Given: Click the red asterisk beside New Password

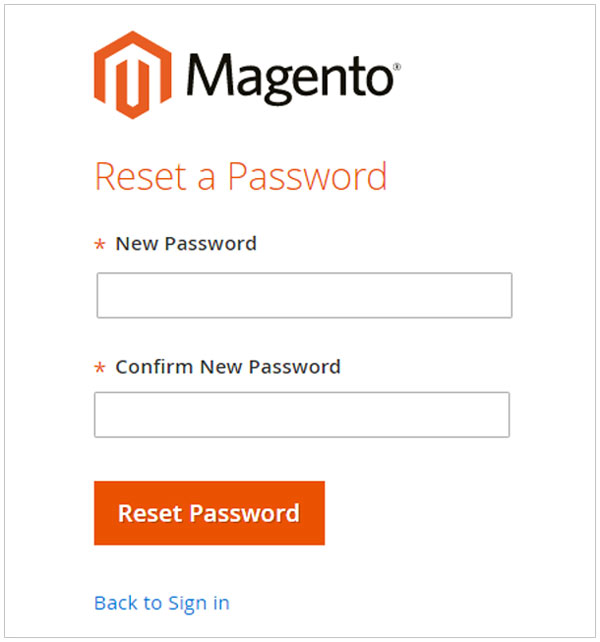Looking at the screenshot, I should click(99, 246).
